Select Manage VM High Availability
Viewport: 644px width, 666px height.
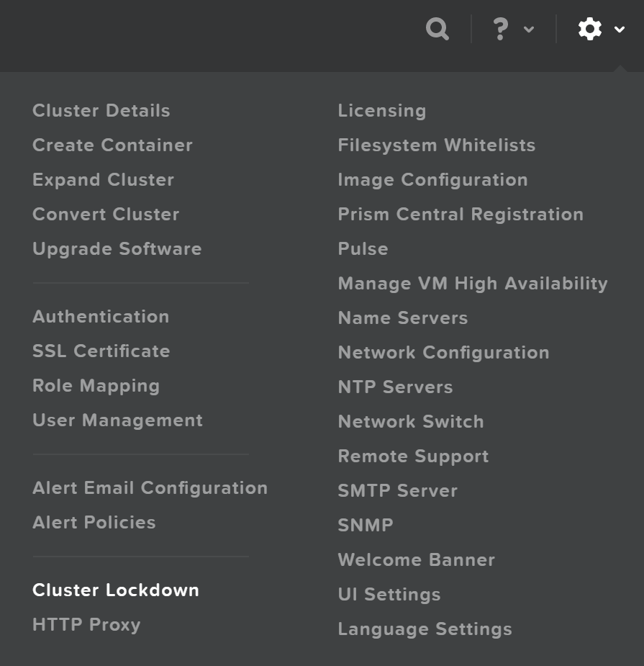(x=473, y=283)
